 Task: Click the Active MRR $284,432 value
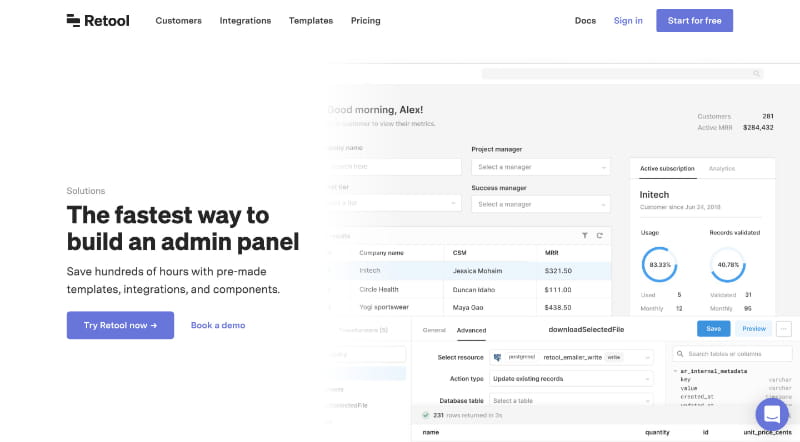[758, 127]
